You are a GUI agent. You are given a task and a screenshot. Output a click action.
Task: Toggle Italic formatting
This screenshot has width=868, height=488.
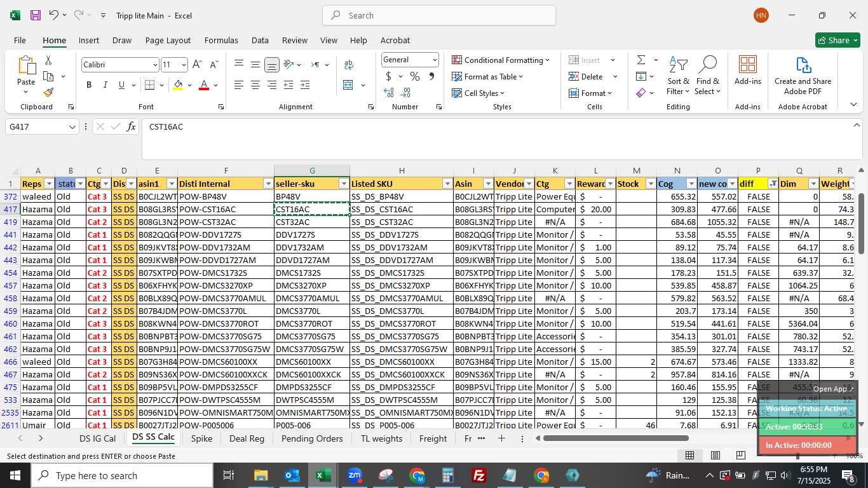coord(105,85)
